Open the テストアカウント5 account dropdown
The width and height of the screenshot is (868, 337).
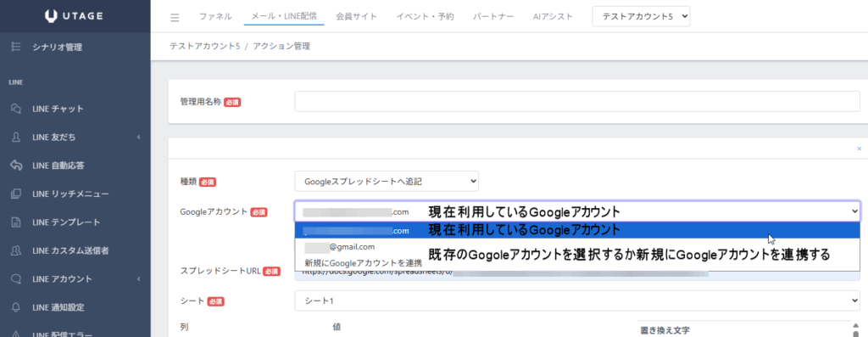641,17
